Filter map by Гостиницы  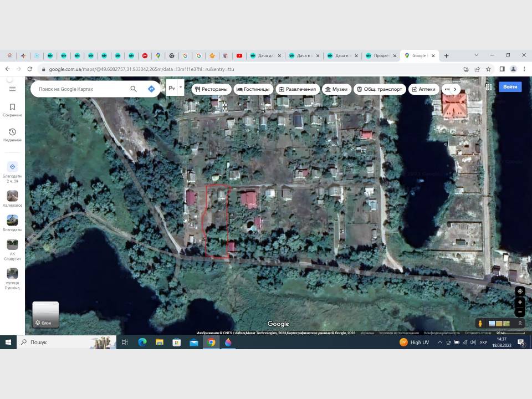[253, 89]
